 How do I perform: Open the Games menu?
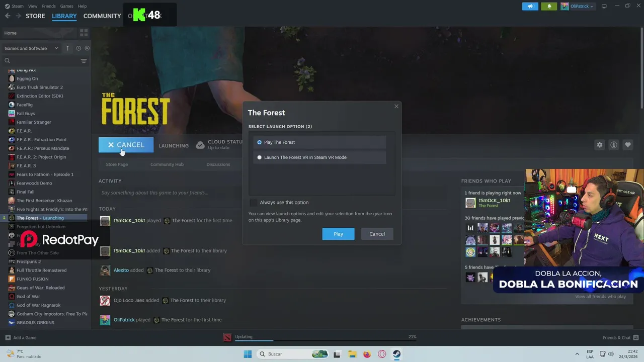click(x=66, y=6)
